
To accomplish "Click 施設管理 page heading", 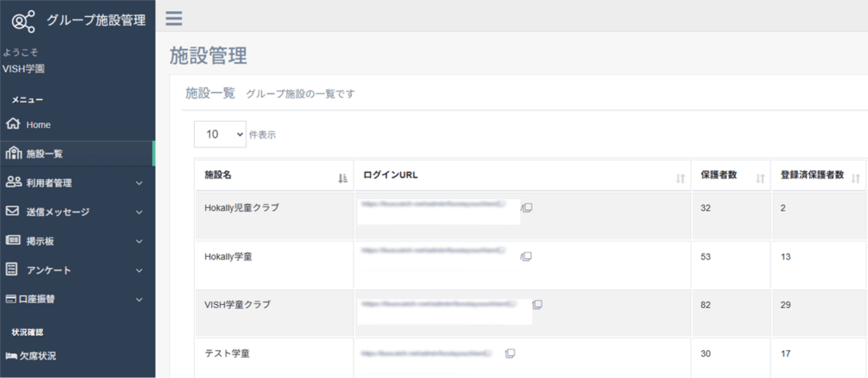I will [208, 56].
